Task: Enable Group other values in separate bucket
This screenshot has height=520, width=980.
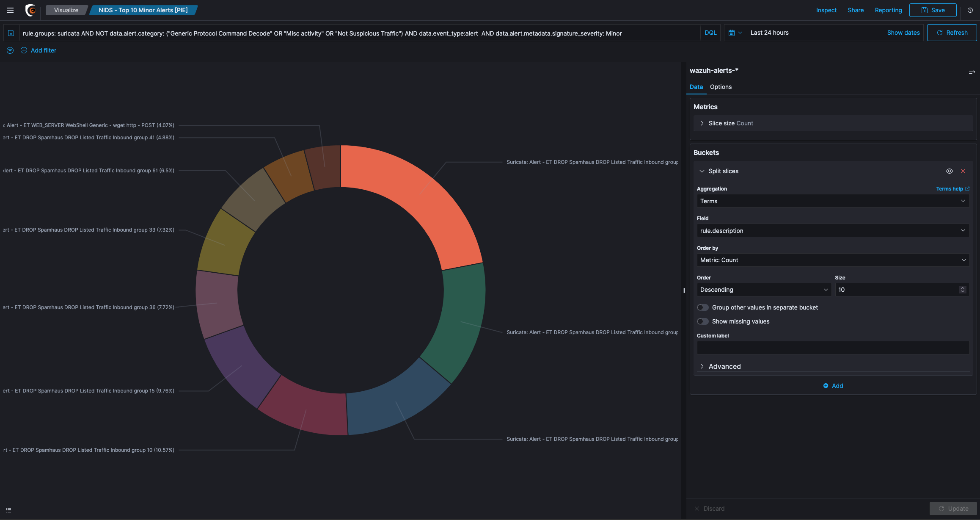Action: 703,307
